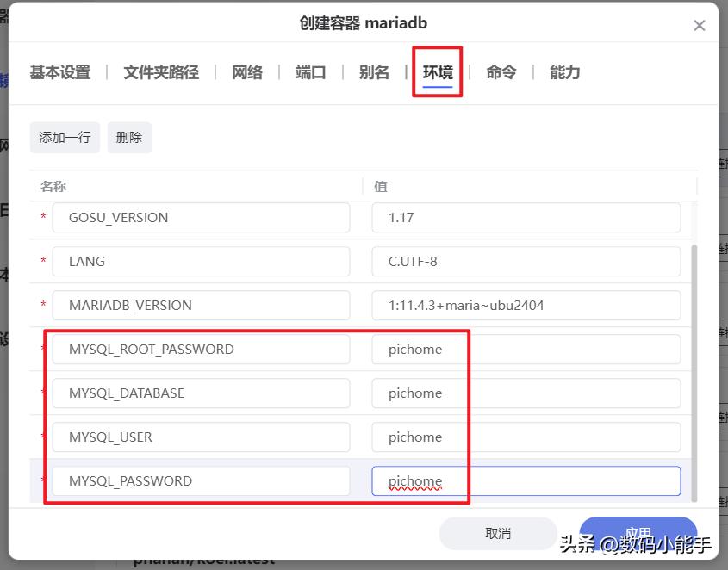Edit the 1:11.4.3+maria~ubu2404 value field
The image size is (728, 570).
[x=526, y=305]
